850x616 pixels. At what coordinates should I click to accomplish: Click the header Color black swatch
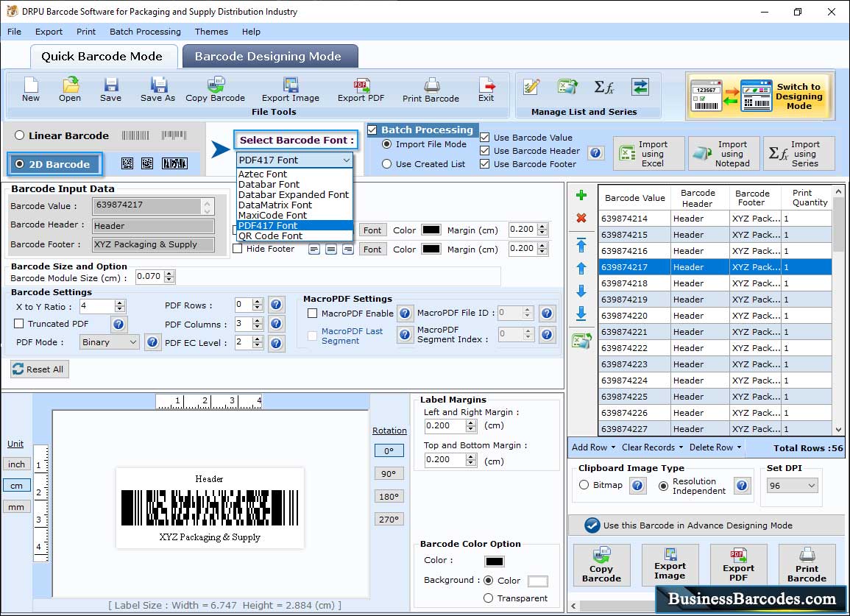point(431,230)
